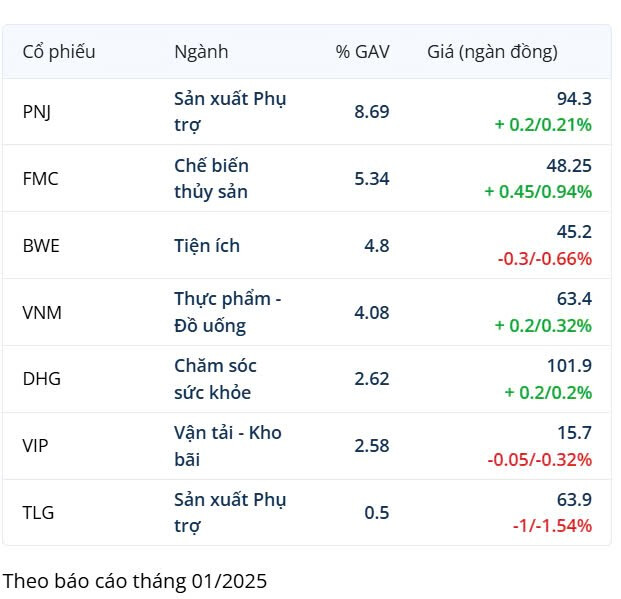
Task: Select the DHG stock ticker
Action: pos(41,379)
